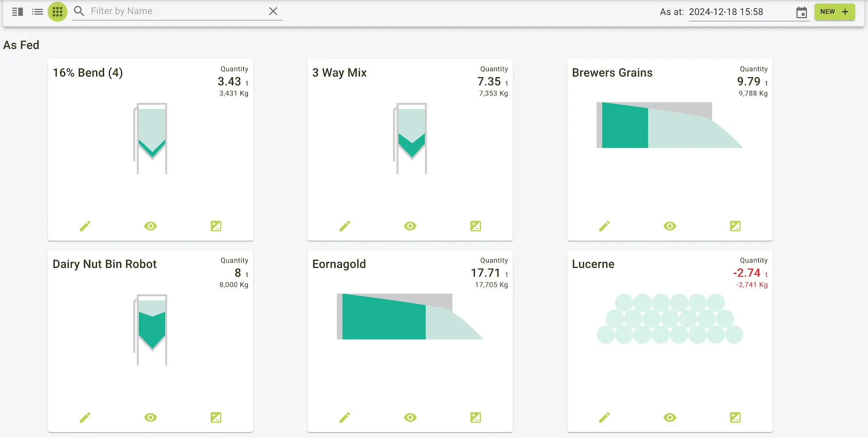
Task: Clear the Filter by Name field
Action: pos(273,11)
